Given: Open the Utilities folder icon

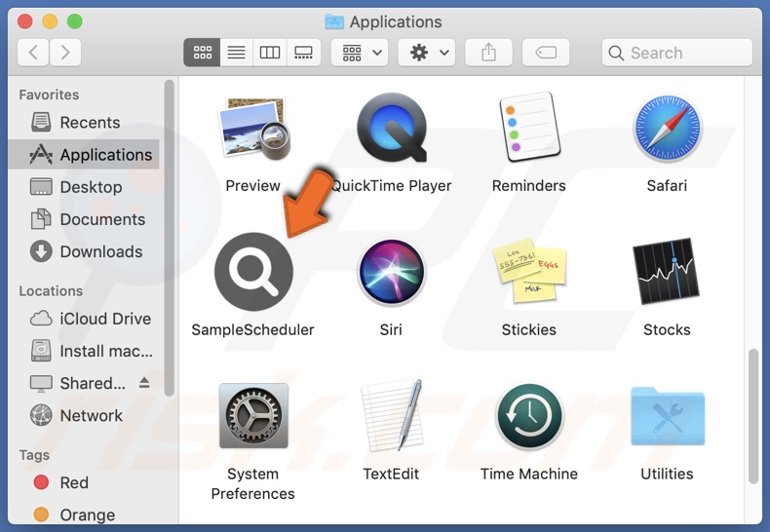Looking at the screenshot, I should [667, 416].
